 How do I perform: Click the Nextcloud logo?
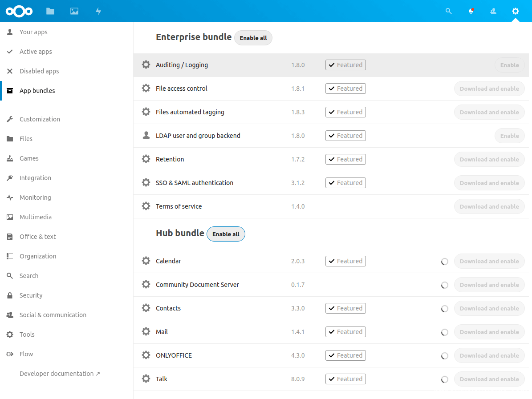19,11
